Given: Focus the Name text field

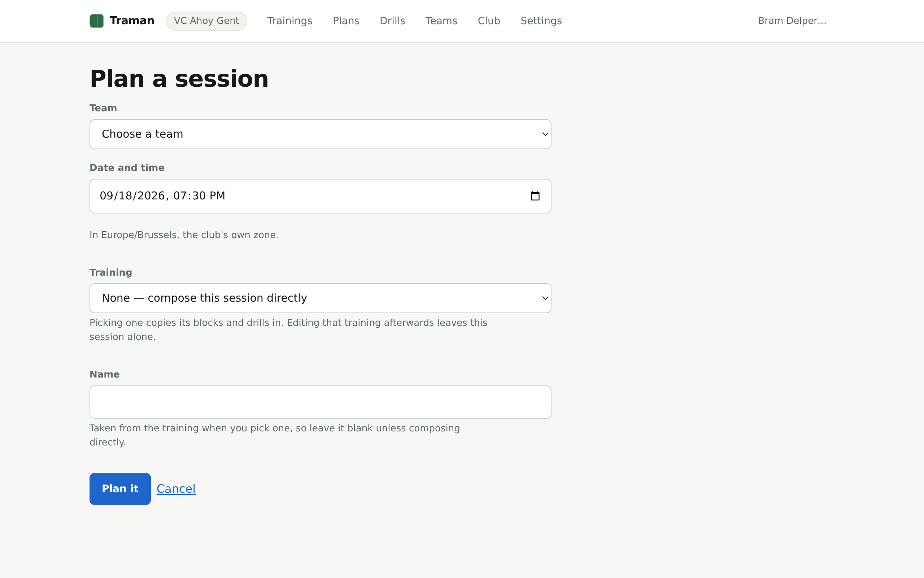Looking at the screenshot, I should (321, 402).
